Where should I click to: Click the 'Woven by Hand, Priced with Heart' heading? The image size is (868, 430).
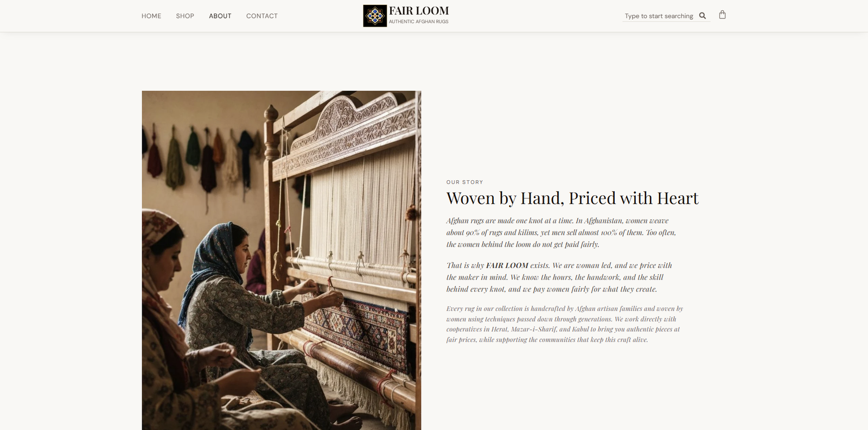[x=572, y=198]
